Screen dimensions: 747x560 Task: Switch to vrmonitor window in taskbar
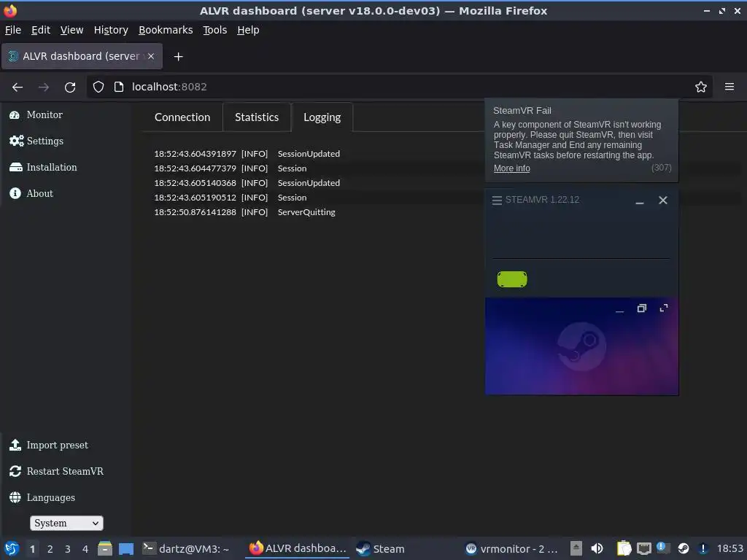coord(511,548)
